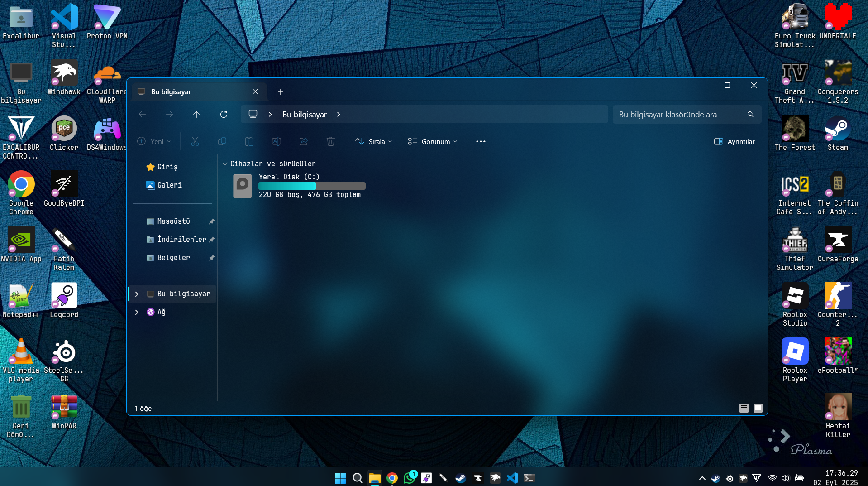Image resolution: width=868 pixels, height=486 pixels.
Task: Click the Delete trash icon in toolbar
Action: coord(331,141)
